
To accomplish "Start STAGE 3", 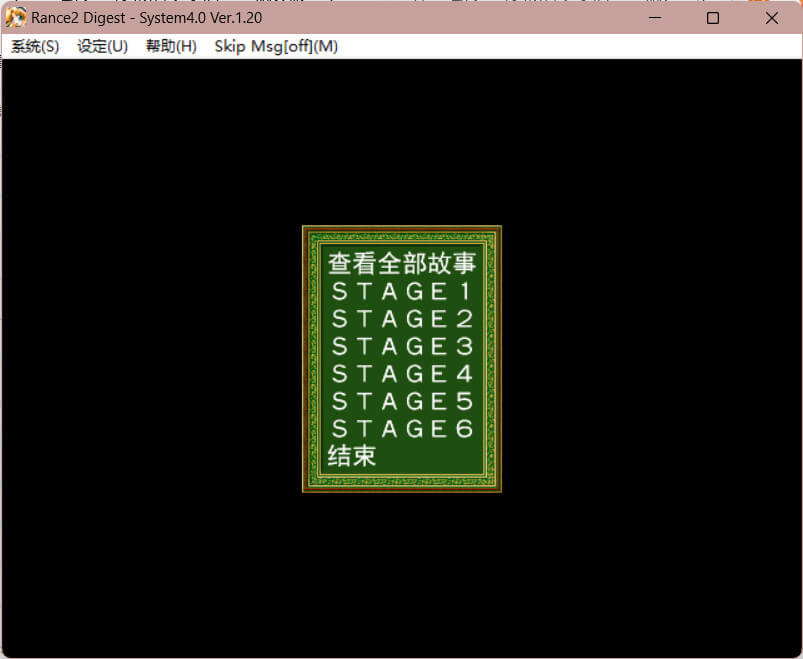I will (401, 346).
